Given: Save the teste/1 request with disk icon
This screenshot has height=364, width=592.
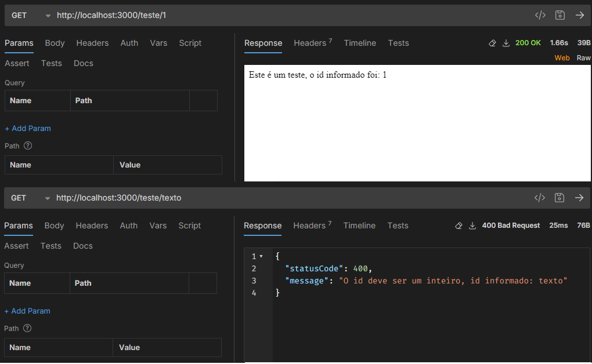Looking at the screenshot, I should (560, 15).
